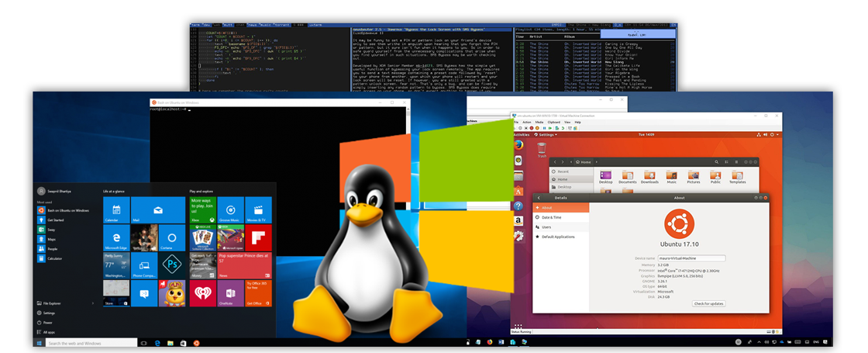Open Ubuntu Software from the dock

[518, 191]
